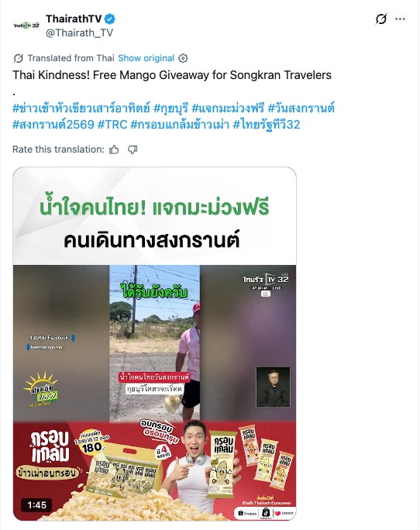Viewport: 420px width, 530px height.
Task: Open the #สงกรานต์2569 hashtag
Action: (53, 125)
